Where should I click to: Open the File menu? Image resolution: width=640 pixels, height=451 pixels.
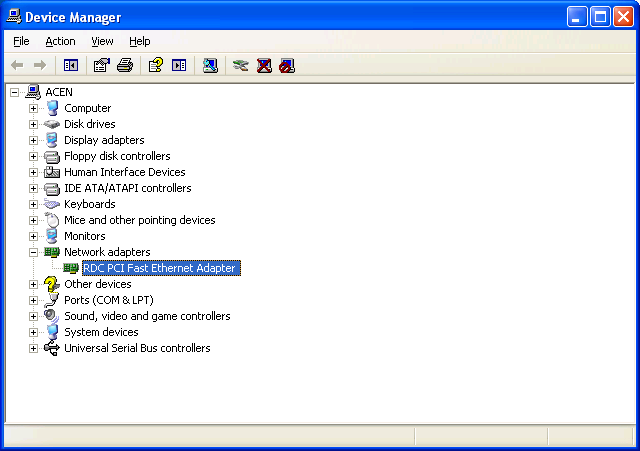21,41
